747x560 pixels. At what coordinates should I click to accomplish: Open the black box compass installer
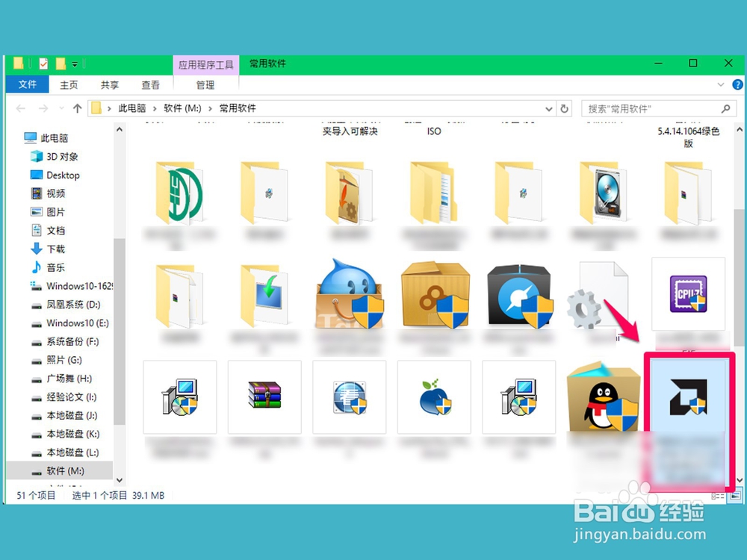520,295
